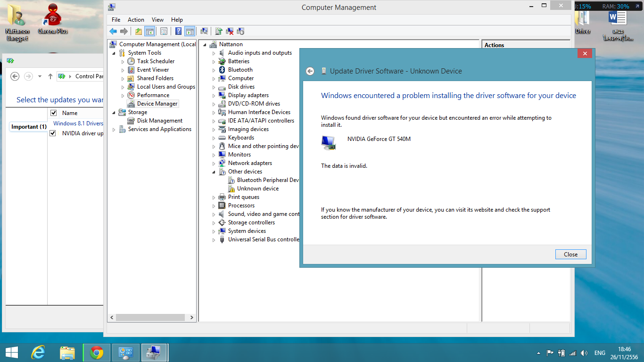
Task: Expand the Batteries device category
Action: 214,62
